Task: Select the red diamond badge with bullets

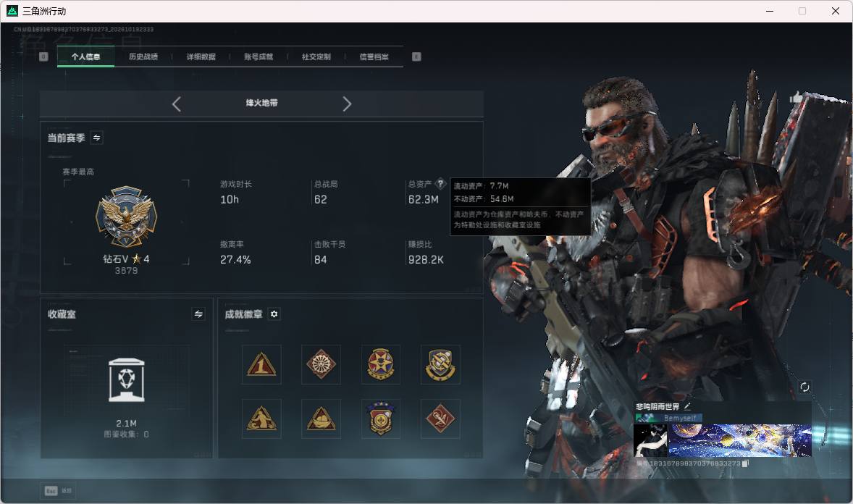Action: (x=440, y=419)
